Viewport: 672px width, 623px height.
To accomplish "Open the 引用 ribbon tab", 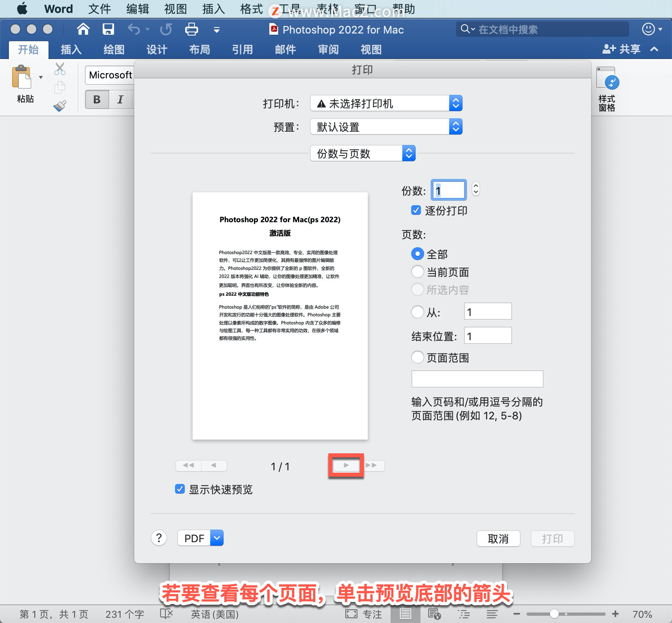I will click(243, 50).
